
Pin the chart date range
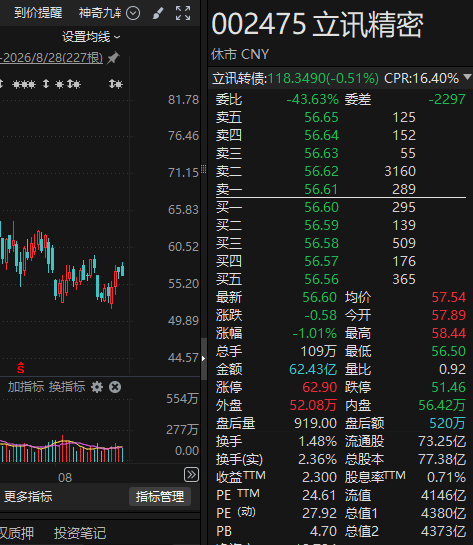point(113,58)
